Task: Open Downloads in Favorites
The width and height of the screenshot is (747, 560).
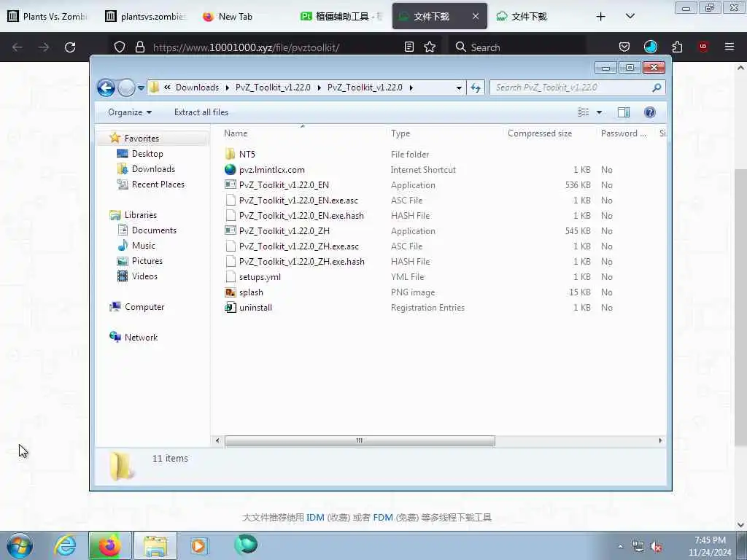Action: point(153,169)
